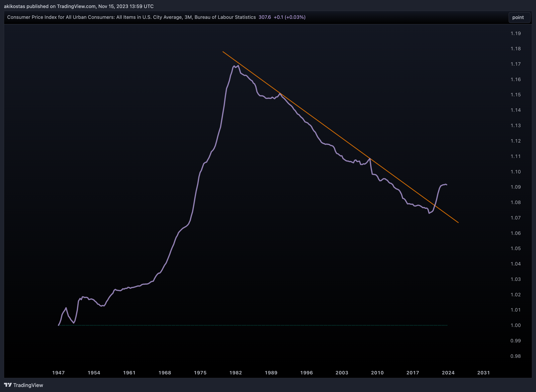This screenshot has height=392, width=536.
Task: Click the price axis label 1.09
Action: [x=516, y=187]
